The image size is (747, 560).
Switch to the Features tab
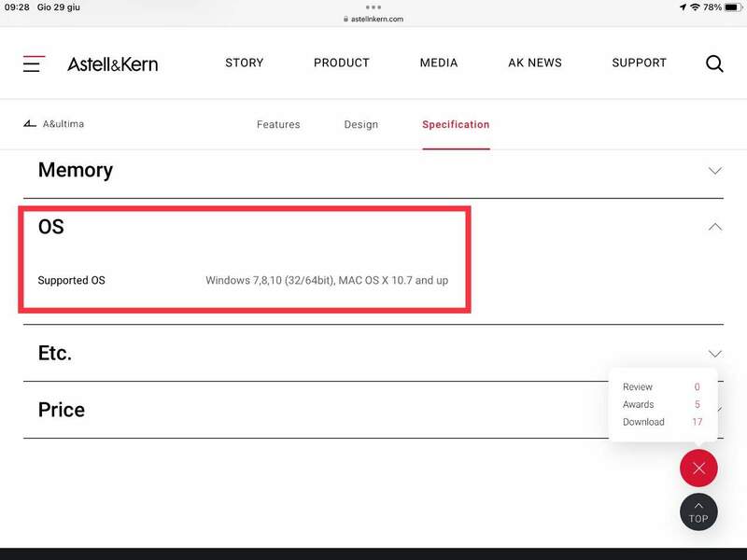(x=278, y=124)
